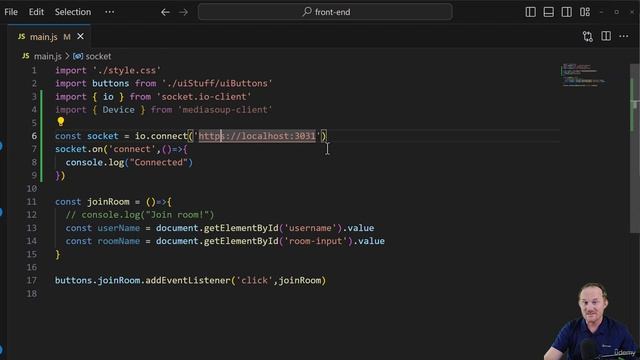Toggle the secondary side bar layout icon
Image resolution: width=640 pixels, height=360 pixels.
tap(567, 12)
